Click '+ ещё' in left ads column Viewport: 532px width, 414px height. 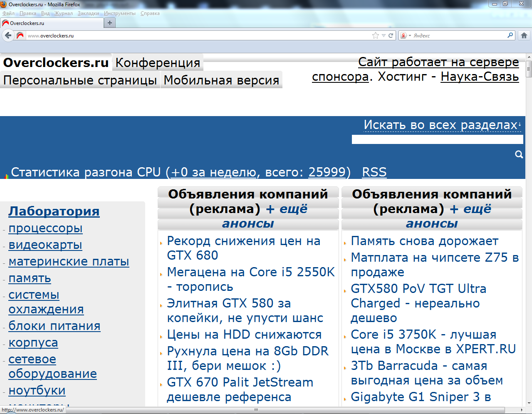point(287,208)
